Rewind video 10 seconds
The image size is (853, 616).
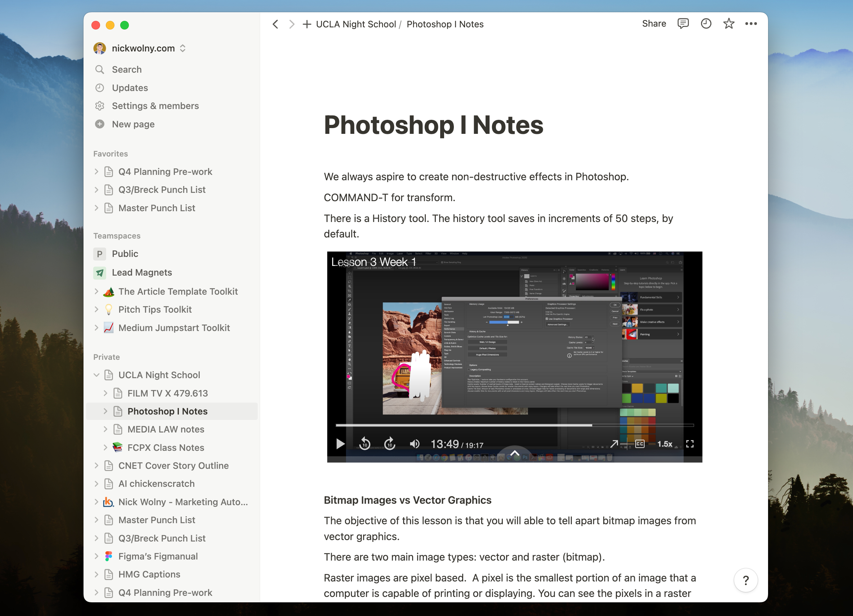pyautogui.click(x=365, y=444)
